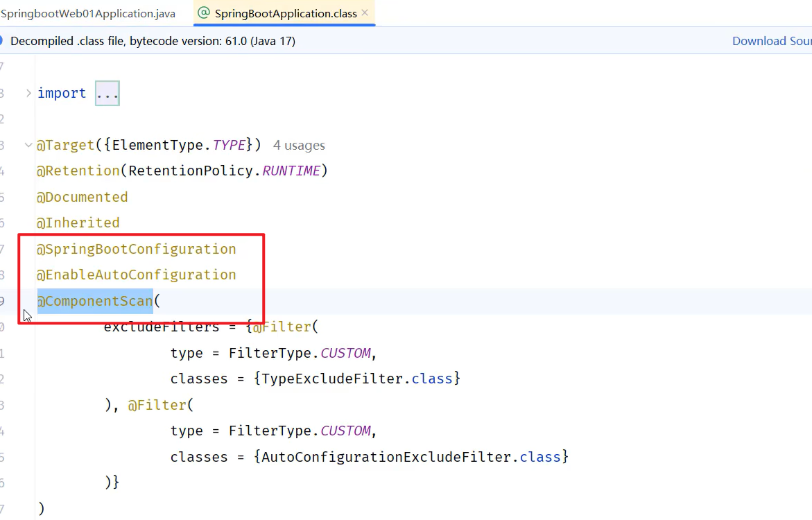Viewport: 812px width, 520px height.
Task: Select the SpringBootApplication.class tab
Action: [285, 13]
